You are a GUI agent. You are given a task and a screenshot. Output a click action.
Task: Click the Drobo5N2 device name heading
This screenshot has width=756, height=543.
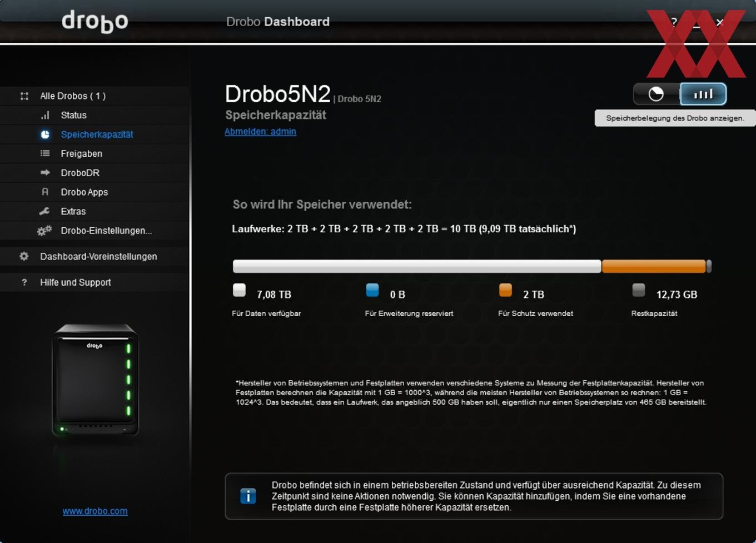point(277,94)
